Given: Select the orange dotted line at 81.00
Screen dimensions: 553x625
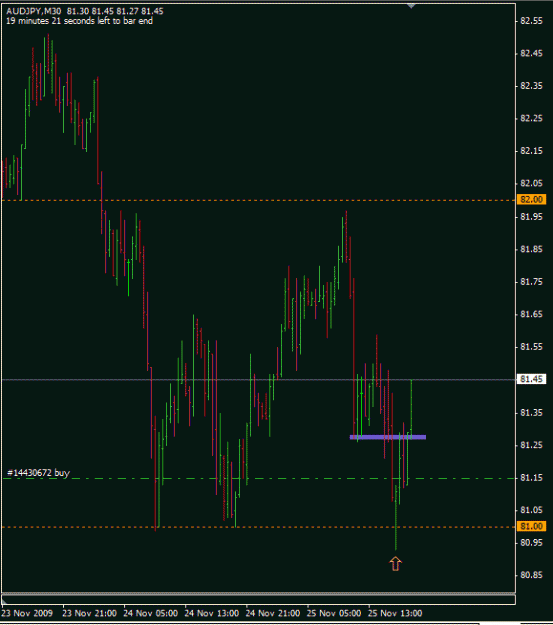Looking at the screenshot, I should click(258, 527).
